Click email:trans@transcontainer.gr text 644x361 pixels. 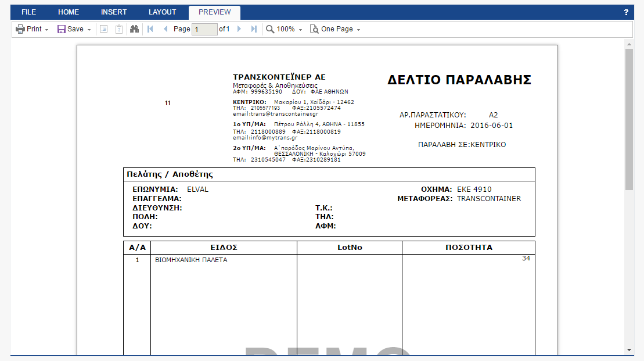tap(276, 114)
